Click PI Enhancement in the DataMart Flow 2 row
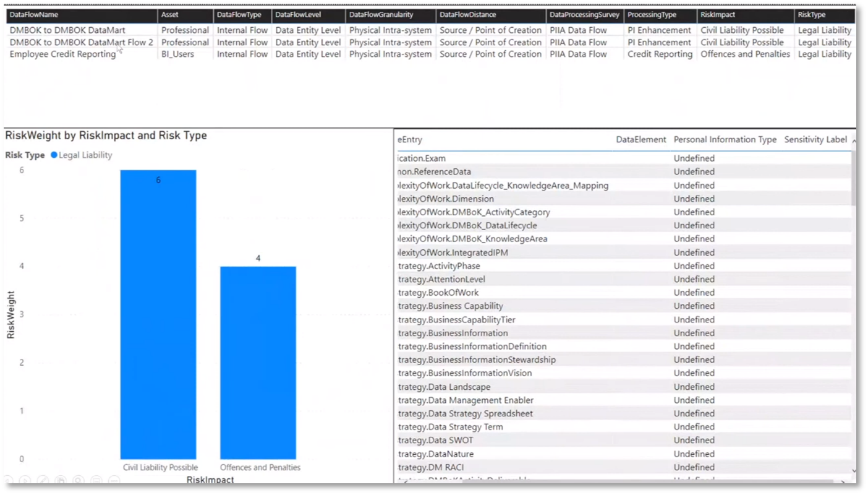Screen dimensions: 868x495 pos(659,42)
